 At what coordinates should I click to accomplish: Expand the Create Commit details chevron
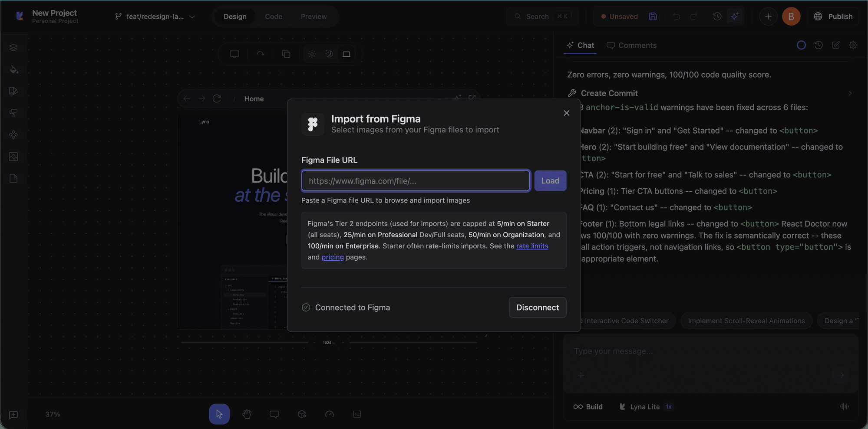[x=850, y=93]
